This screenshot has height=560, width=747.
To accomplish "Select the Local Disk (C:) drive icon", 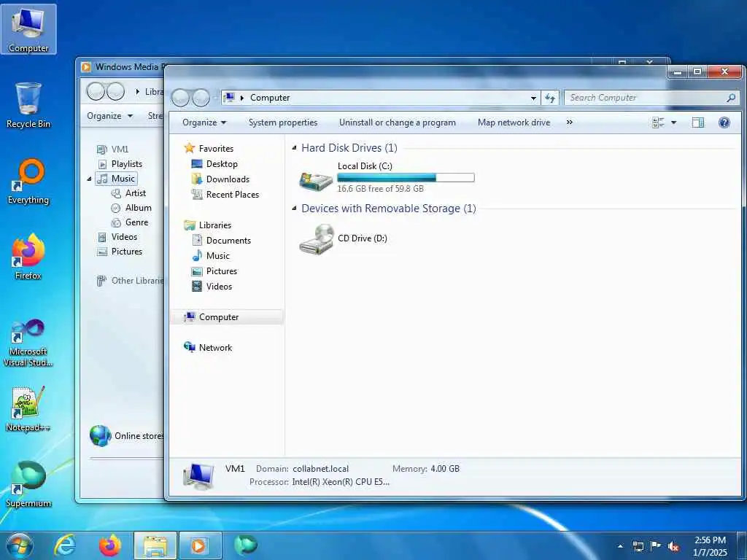I will coord(316,180).
